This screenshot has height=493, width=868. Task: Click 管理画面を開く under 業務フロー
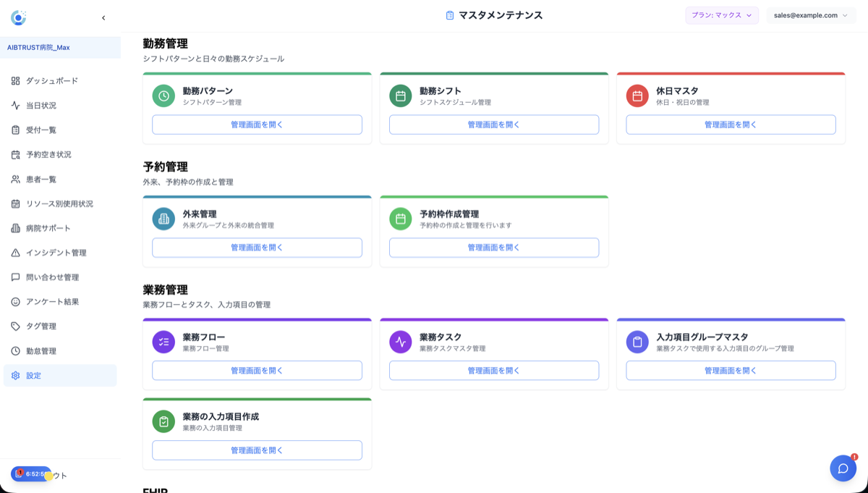[256, 370]
